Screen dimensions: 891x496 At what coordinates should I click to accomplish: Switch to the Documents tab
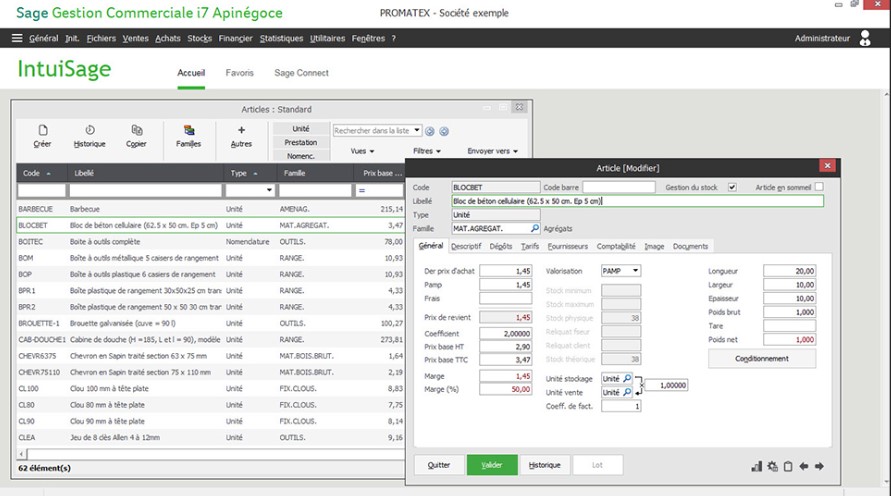click(690, 246)
